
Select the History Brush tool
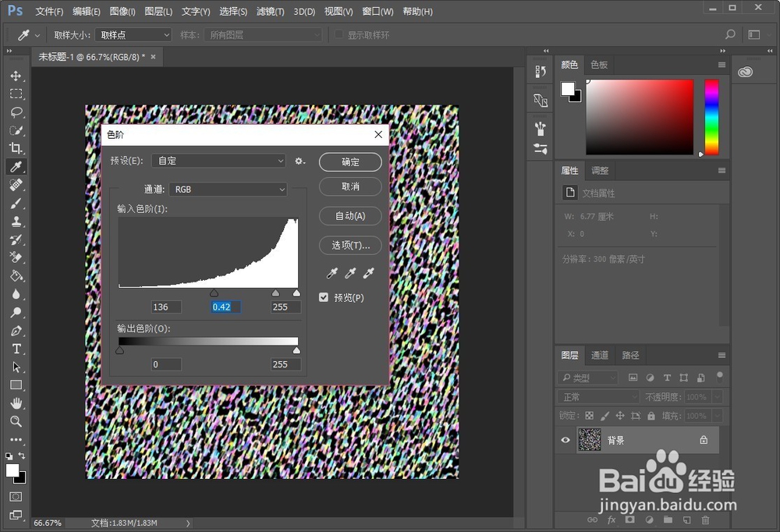[16, 239]
